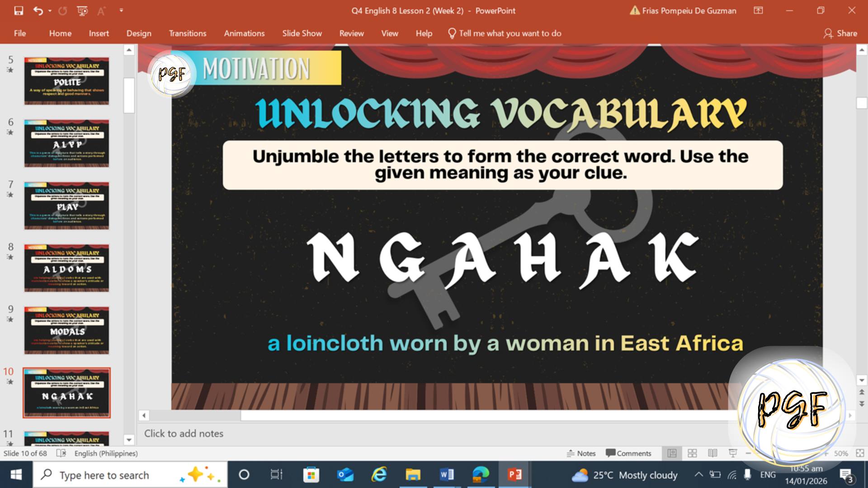Open the Transitions tab
Screen dimensions: 868x488
(187, 33)
